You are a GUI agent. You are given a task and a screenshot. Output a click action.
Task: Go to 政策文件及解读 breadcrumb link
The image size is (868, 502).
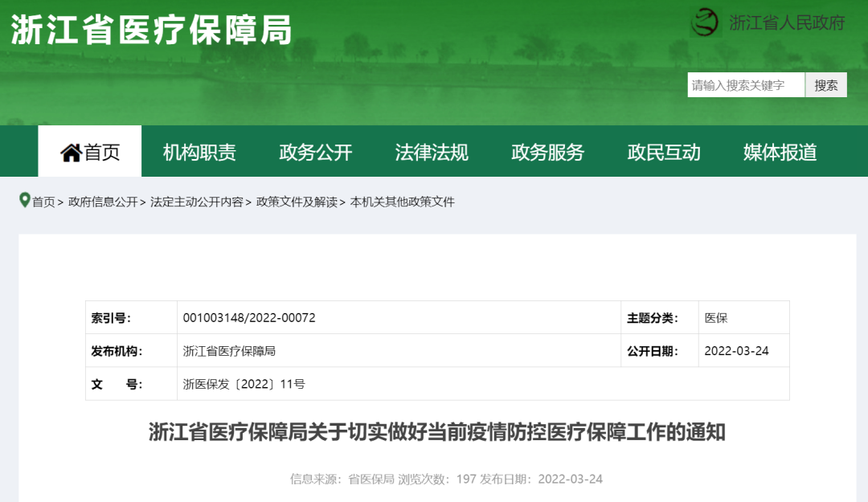[297, 202]
